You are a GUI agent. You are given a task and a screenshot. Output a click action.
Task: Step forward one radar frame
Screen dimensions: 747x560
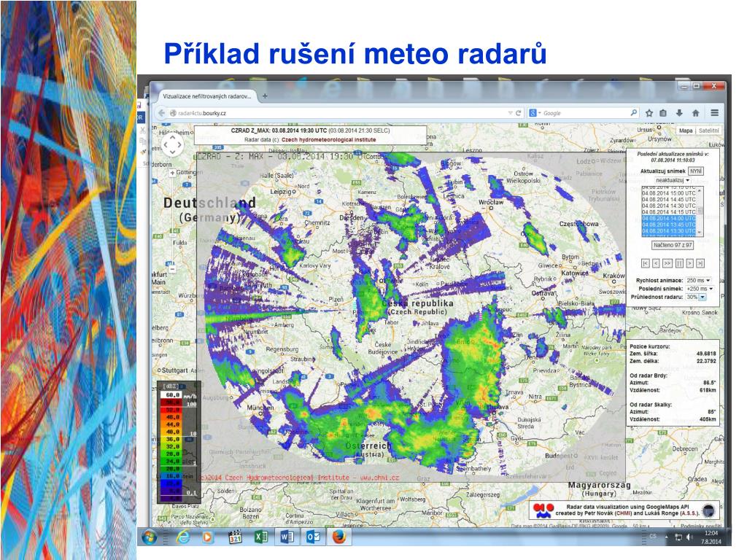pos(690,263)
